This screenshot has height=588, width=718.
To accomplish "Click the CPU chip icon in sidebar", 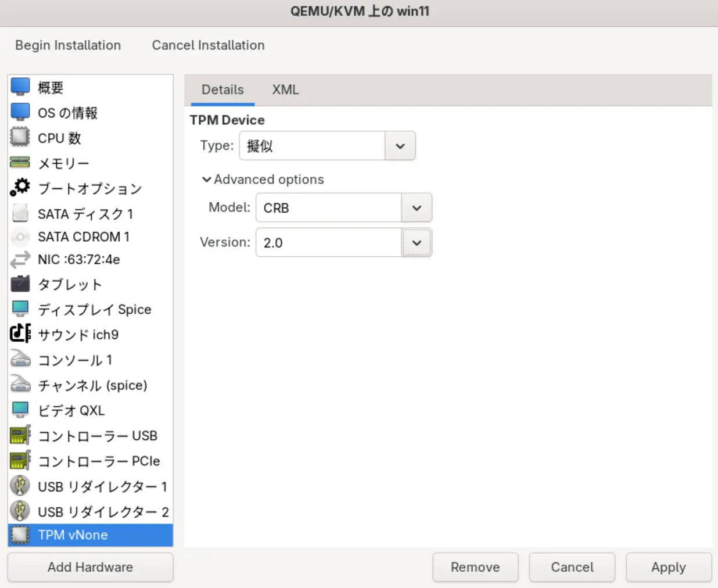I will pos(20,137).
